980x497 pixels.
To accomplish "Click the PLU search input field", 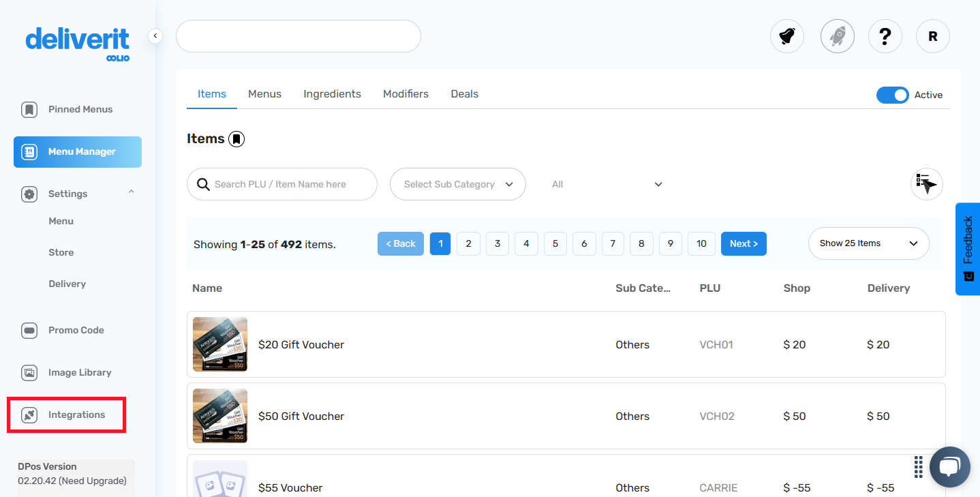I will pos(281,184).
